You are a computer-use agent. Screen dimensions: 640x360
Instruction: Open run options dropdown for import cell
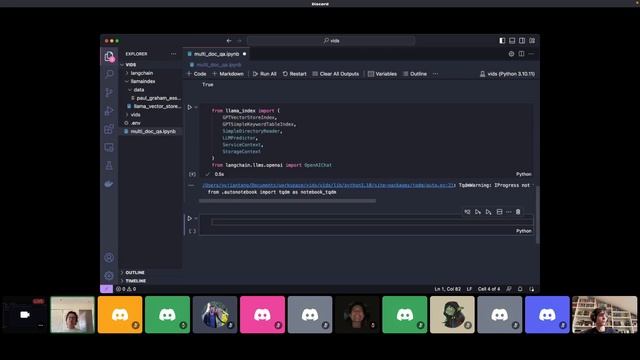pyautogui.click(x=196, y=107)
